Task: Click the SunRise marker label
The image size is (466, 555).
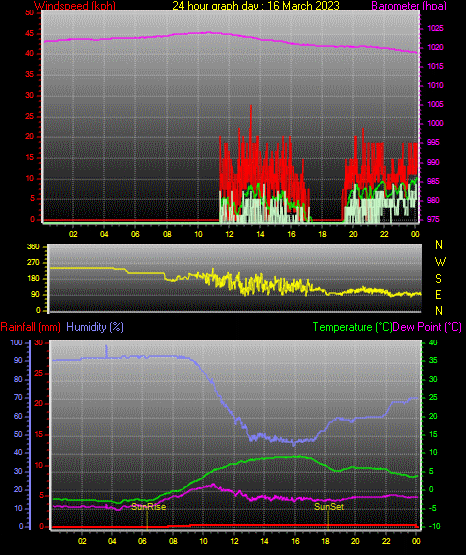Action: (149, 507)
